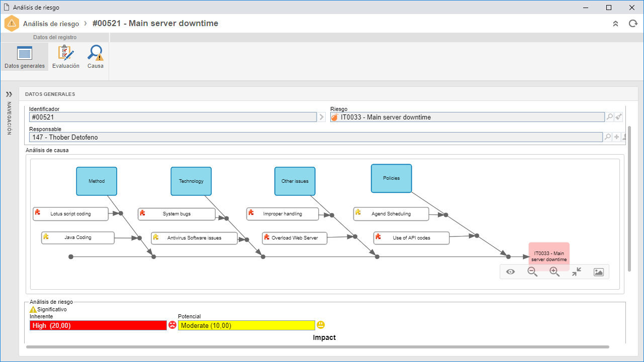This screenshot has width=644, height=362.
Task: Select the Other issues category box
Action: [295, 181]
